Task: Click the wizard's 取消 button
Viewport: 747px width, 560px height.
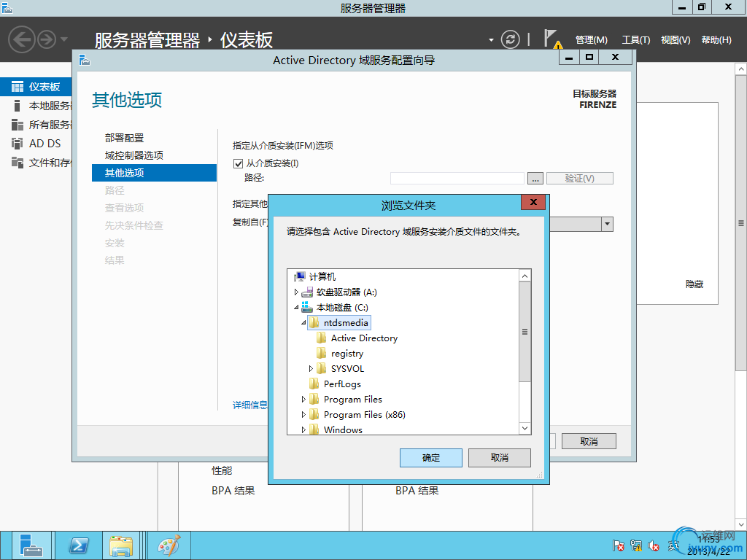Action: point(589,441)
